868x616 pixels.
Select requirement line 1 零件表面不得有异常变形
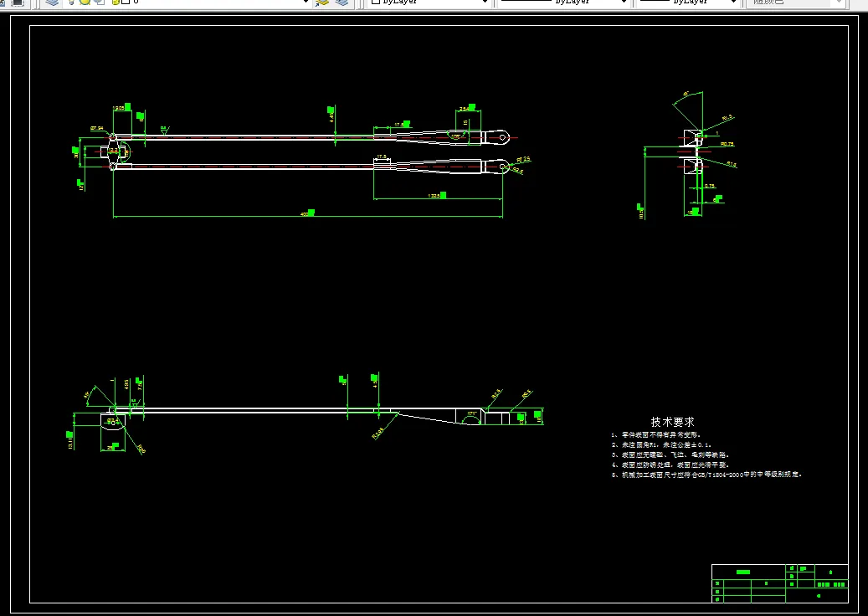tap(656, 435)
